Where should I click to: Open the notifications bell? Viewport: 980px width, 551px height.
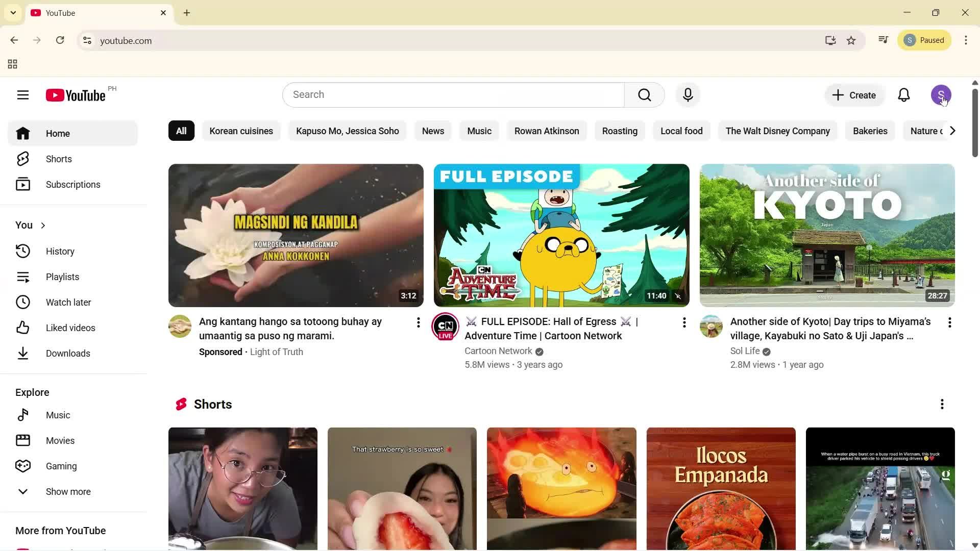click(904, 95)
